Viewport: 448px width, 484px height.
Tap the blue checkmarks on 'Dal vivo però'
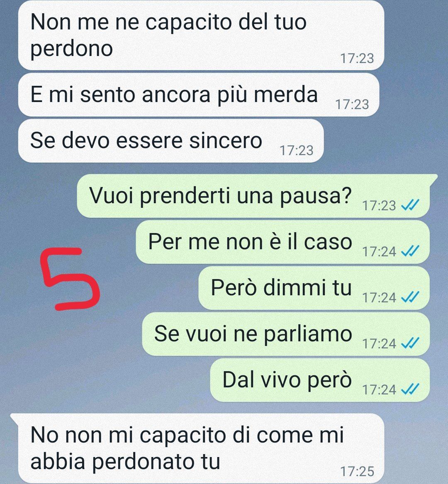pos(410,389)
